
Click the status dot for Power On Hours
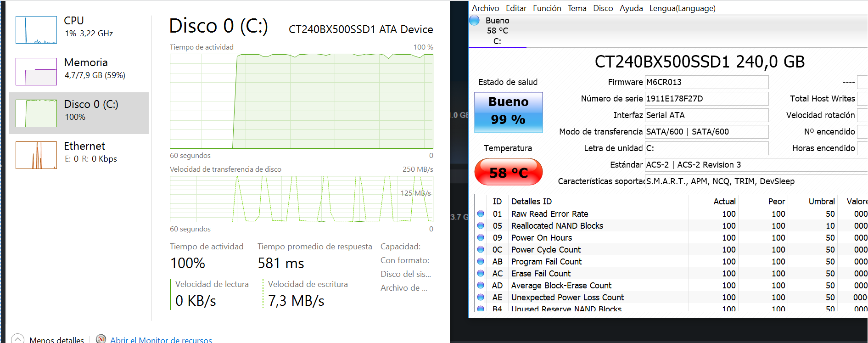tap(481, 237)
